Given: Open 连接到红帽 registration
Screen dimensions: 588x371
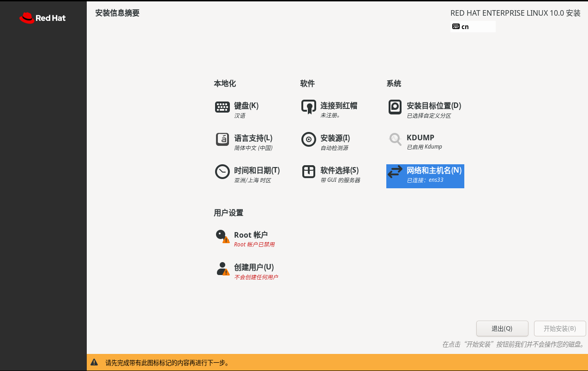Looking at the screenshot, I should click(x=339, y=106).
